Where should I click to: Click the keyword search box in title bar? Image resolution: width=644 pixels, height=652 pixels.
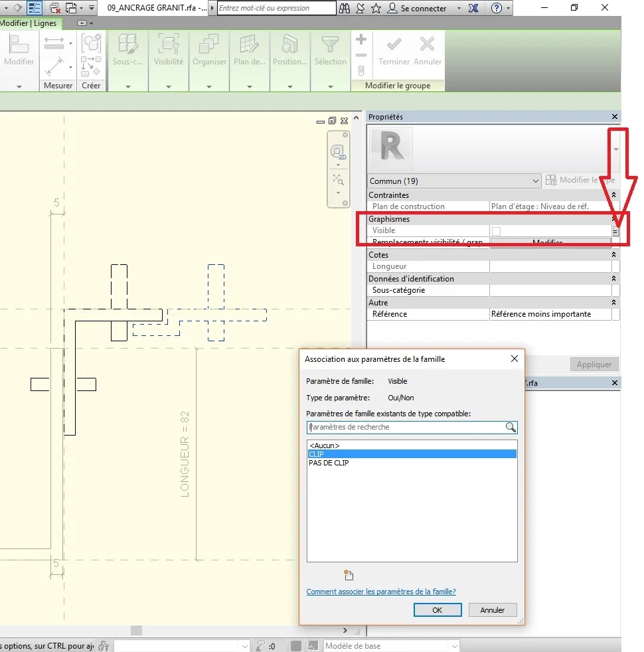click(276, 8)
